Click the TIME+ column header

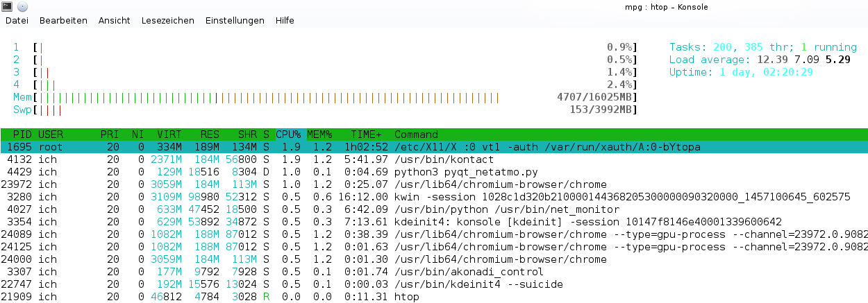[365, 135]
